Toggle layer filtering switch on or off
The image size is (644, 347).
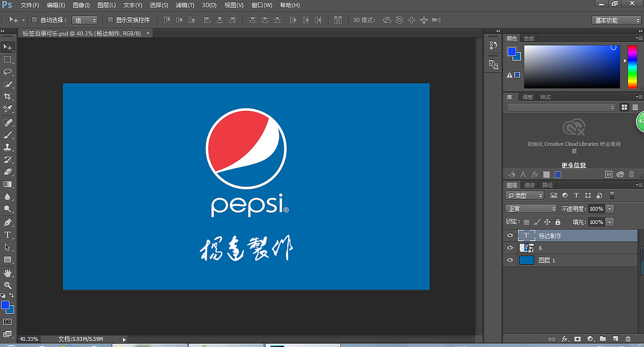coord(612,195)
